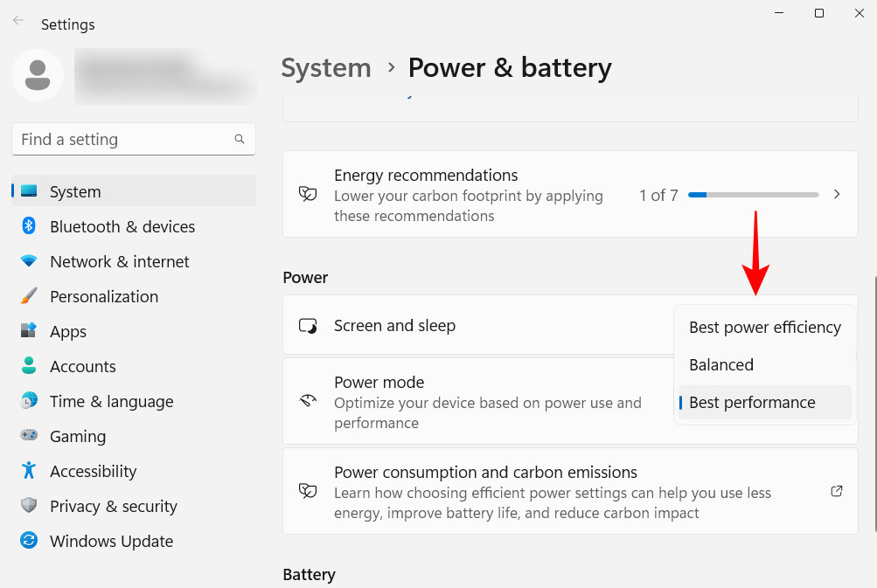Select the Accessibility figure icon

[29, 471]
